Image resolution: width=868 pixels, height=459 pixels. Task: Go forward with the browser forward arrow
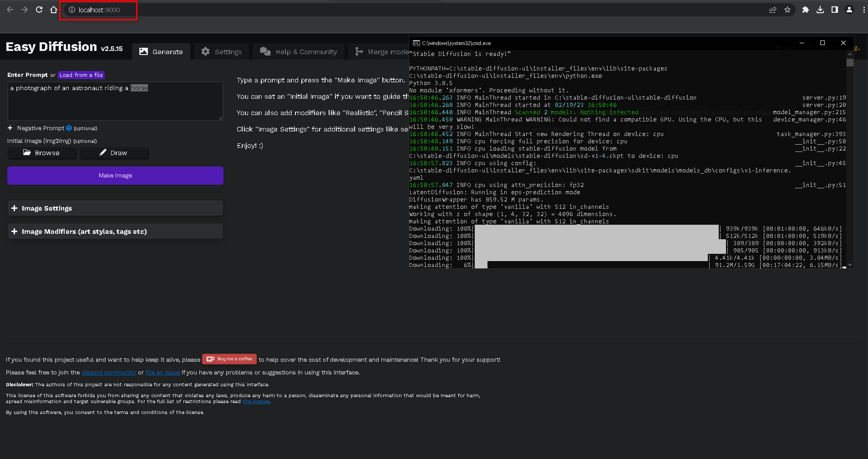tap(25, 10)
